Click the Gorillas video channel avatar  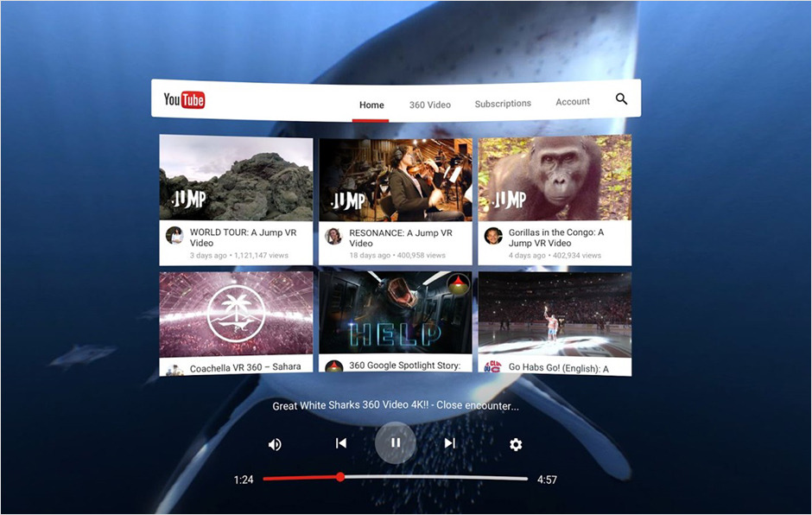click(493, 236)
